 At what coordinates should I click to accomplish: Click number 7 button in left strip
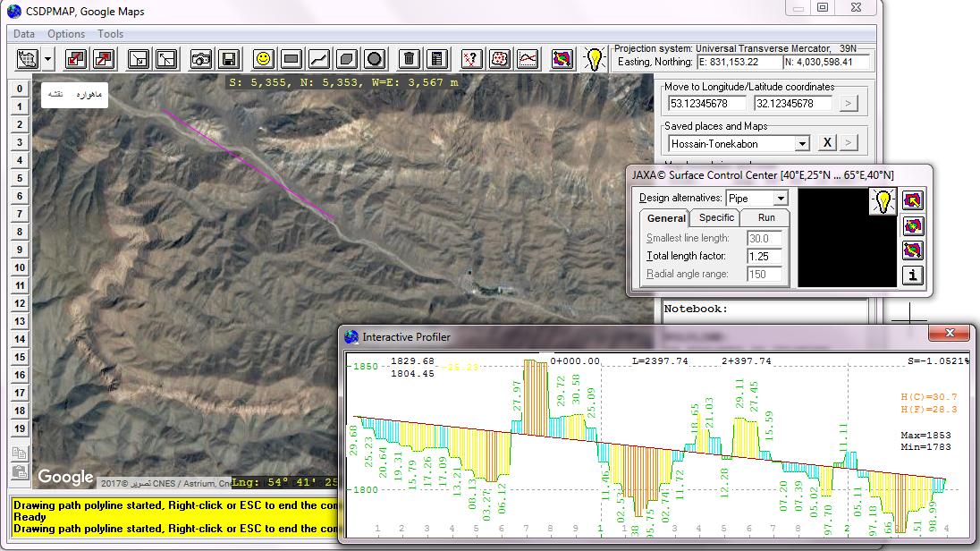click(x=20, y=214)
